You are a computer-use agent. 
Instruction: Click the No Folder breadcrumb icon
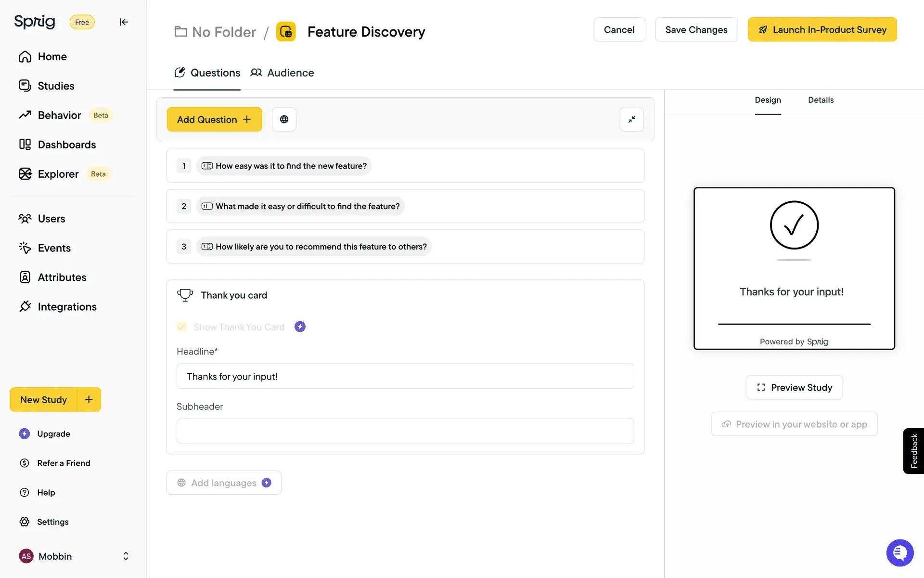[180, 32]
